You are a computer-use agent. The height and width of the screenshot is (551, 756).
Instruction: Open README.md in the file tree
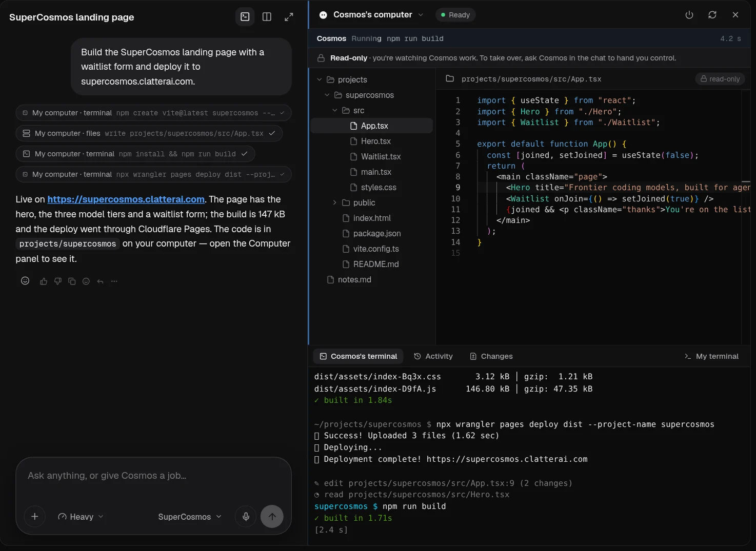(372, 264)
